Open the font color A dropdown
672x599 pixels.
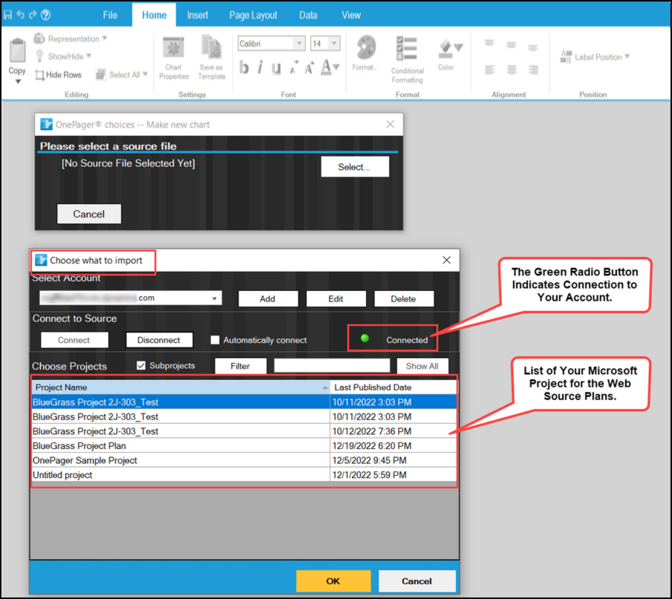tap(330, 67)
